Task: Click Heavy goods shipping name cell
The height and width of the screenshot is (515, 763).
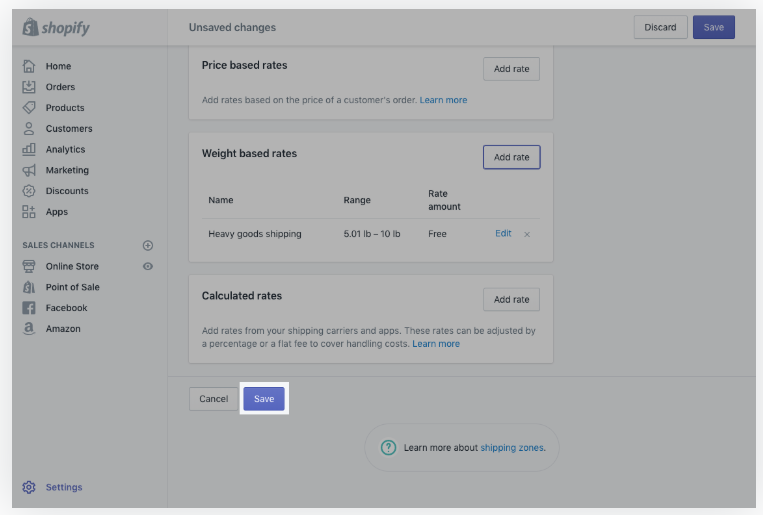Action: click(x=255, y=234)
